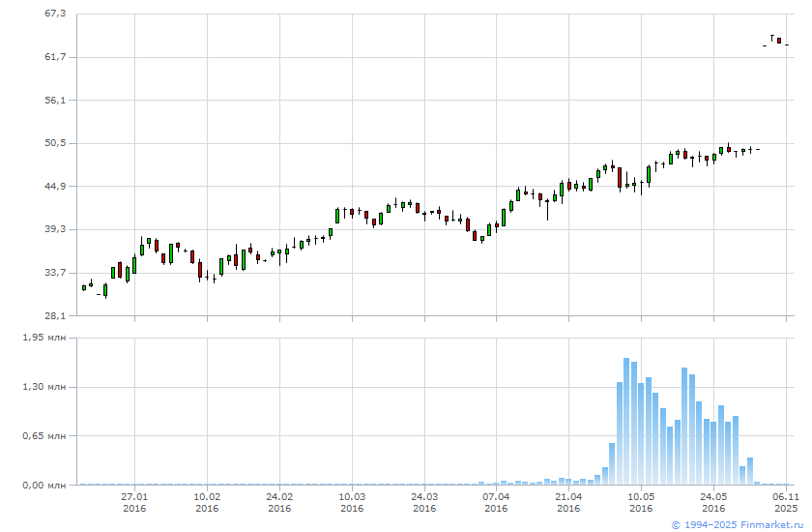Click the 1,95 млн volume axis label

45,338
